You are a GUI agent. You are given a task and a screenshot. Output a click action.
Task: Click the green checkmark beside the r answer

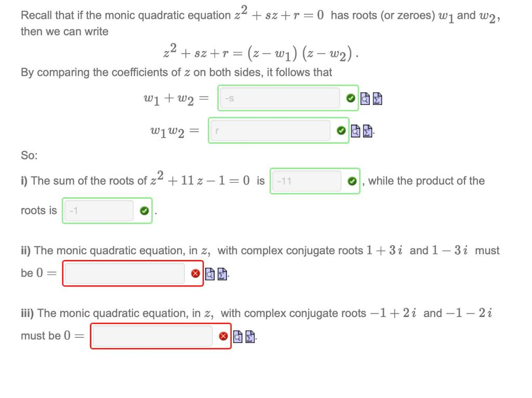click(x=341, y=131)
